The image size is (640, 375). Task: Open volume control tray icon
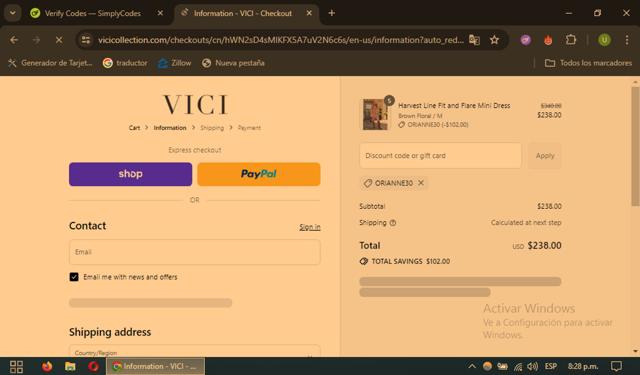pyautogui.click(x=532, y=366)
